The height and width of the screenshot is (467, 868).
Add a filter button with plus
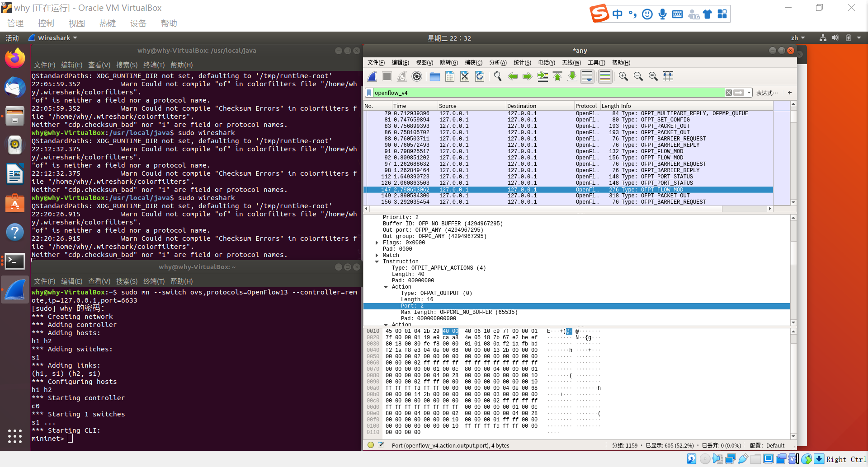click(790, 93)
